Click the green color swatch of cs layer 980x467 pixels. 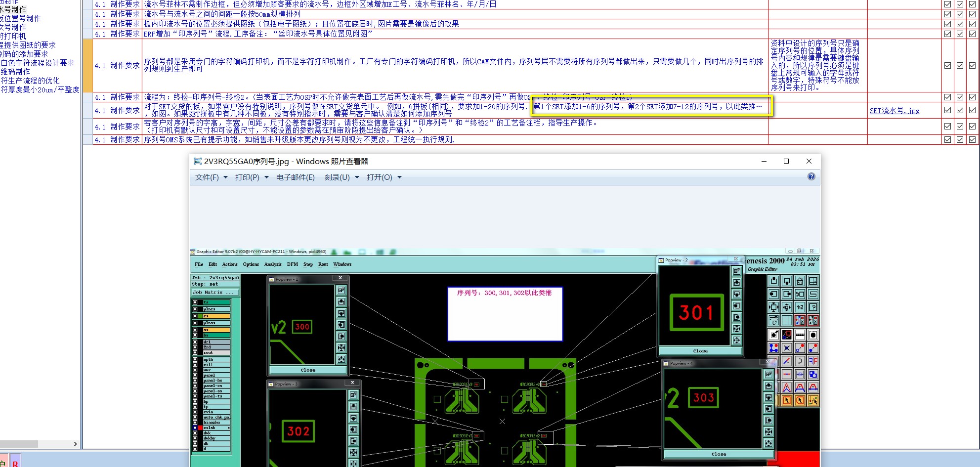point(200,316)
